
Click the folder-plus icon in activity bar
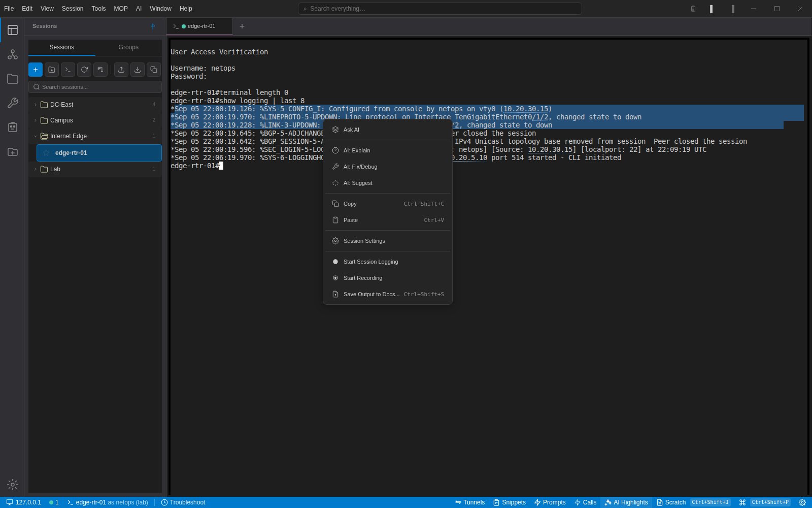point(13,152)
